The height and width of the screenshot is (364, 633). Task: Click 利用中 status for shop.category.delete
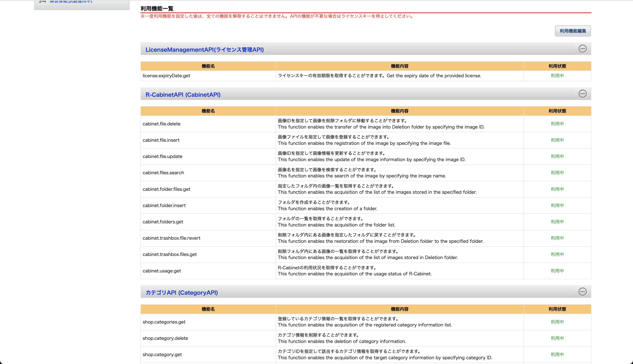point(557,338)
